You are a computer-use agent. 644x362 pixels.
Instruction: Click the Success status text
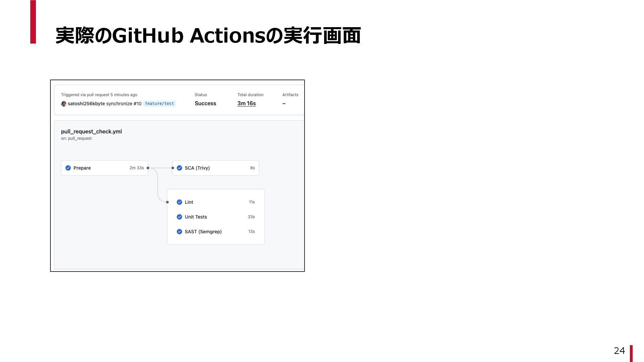205,104
